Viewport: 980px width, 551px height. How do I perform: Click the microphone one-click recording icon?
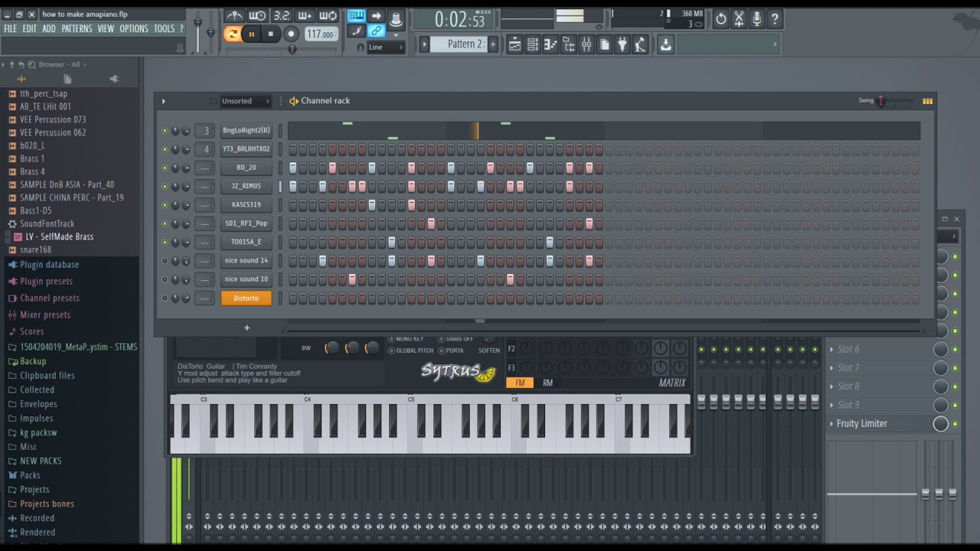point(756,19)
